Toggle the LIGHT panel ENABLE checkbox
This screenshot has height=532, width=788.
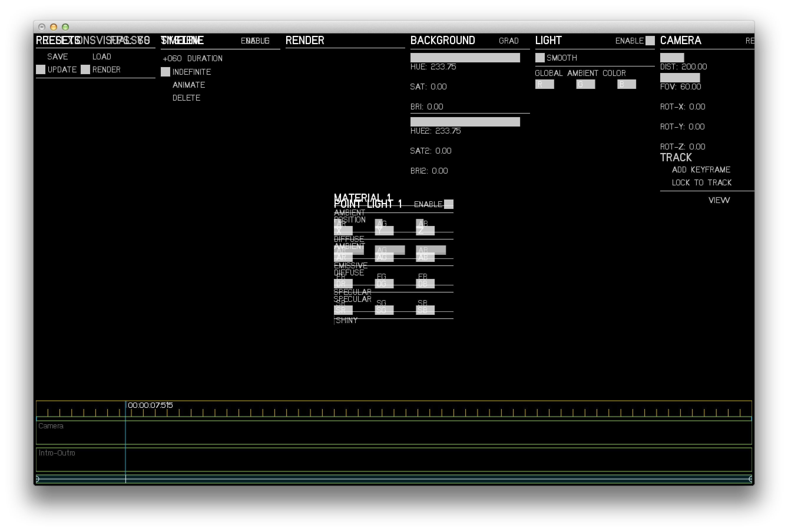pyautogui.click(x=650, y=41)
